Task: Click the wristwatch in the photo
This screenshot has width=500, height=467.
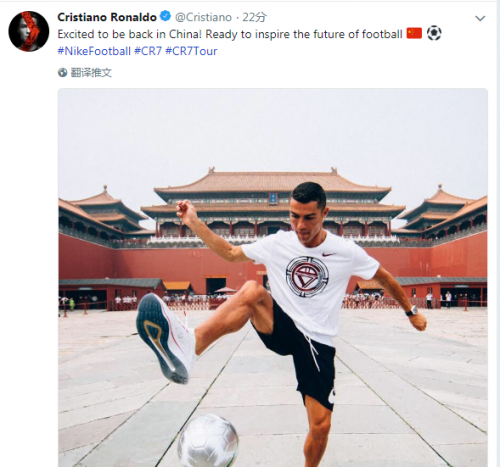Action: [x=412, y=311]
